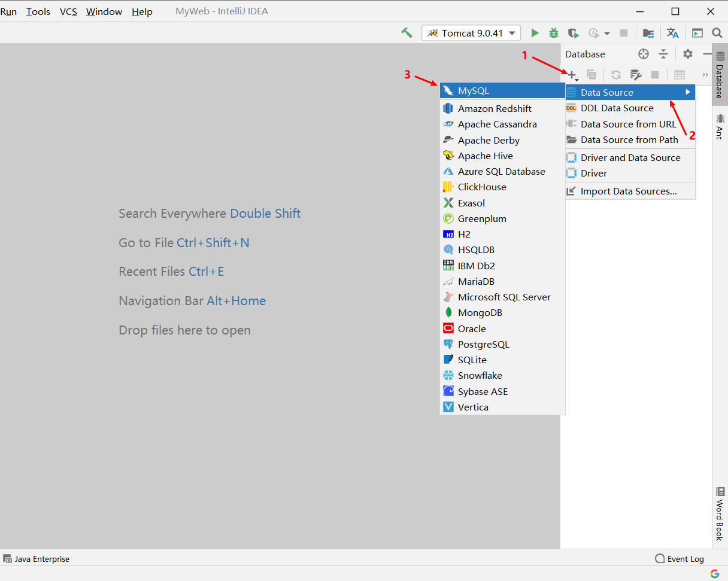Open the Window menu

105,11
